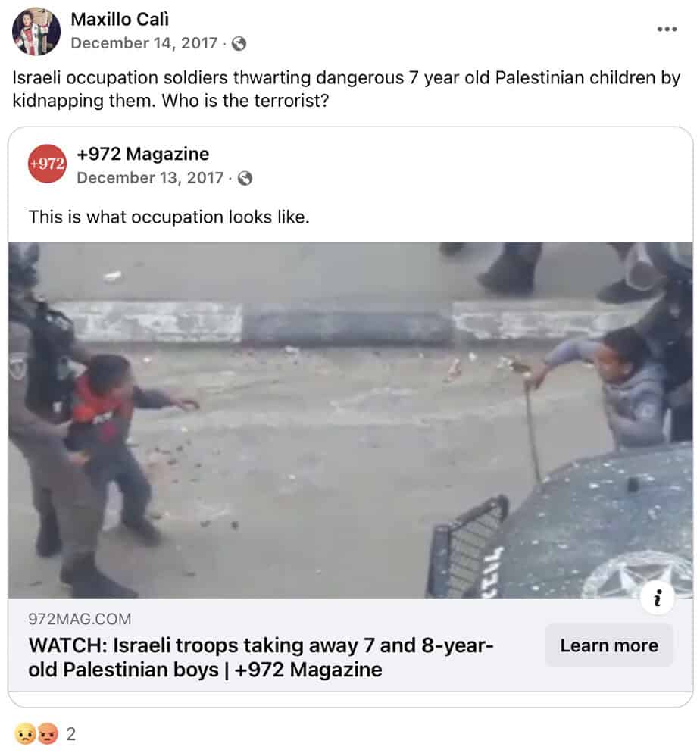Click the sad reaction emoji
700x753 pixels.
point(26,734)
